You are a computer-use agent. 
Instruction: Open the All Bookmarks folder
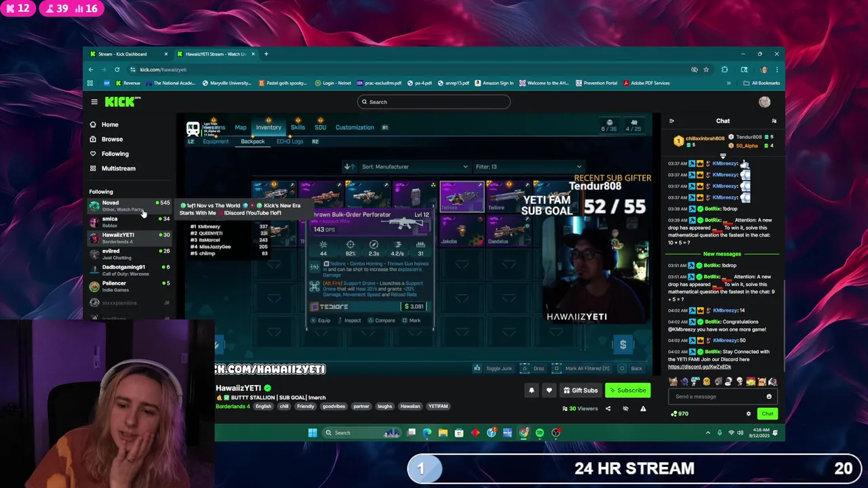[x=762, y=83]
